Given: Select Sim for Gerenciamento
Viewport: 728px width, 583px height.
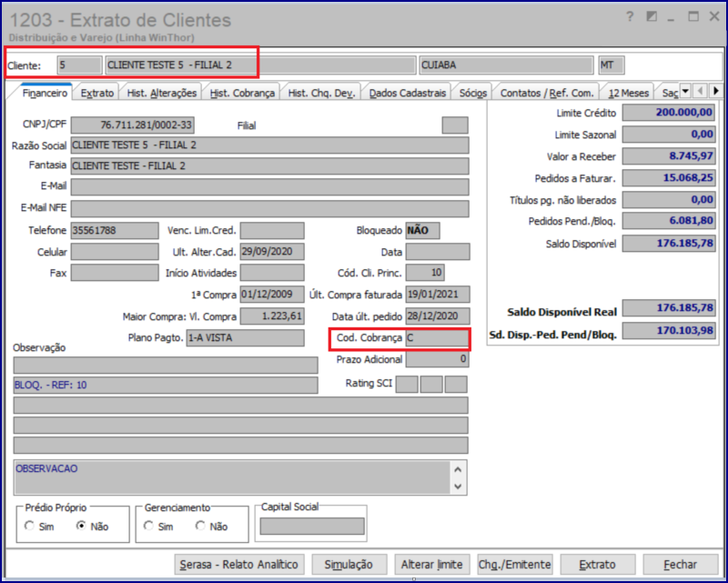Looking at the screenshot, I should coord(148,526).
